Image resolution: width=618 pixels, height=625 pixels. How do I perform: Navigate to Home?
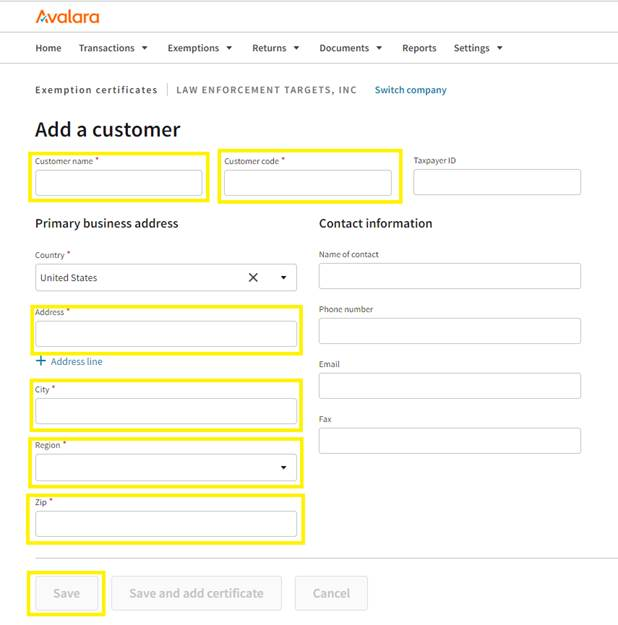point(48,48)
